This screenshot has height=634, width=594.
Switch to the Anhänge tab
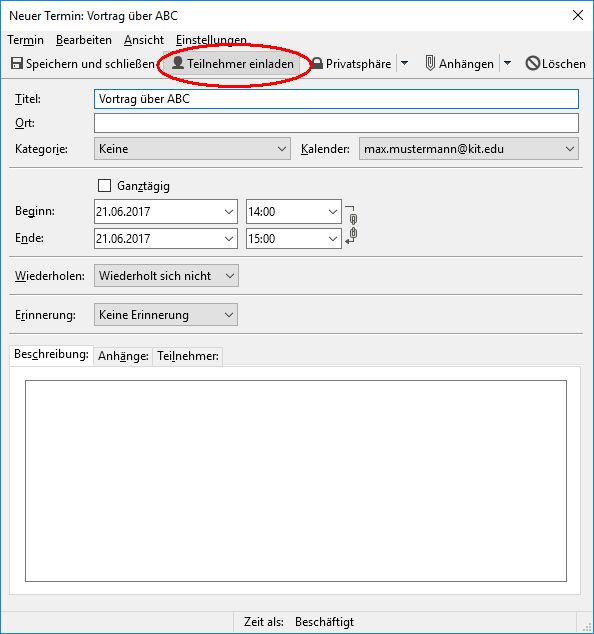(123, 356)
